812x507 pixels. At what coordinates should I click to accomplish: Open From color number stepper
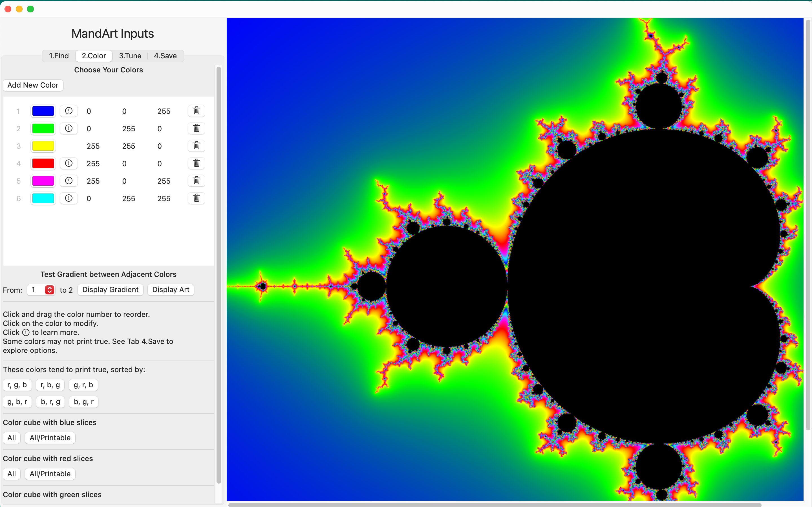coord(49,290)
